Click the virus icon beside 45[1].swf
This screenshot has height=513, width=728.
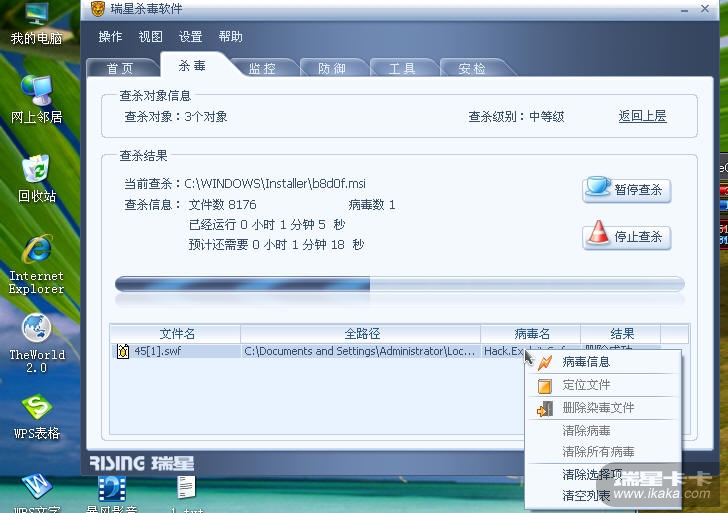click(123, 351)
